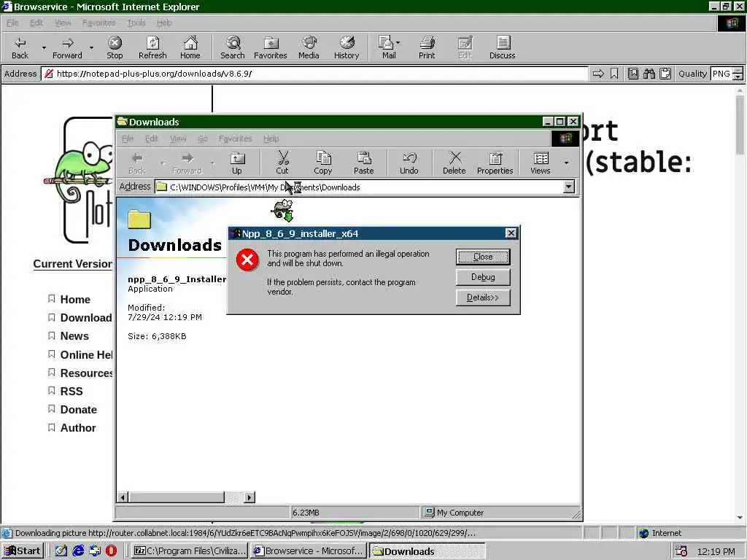Expand the toolbar overflow arrow next to Views

pyautogui.click(x=566, y=163)
